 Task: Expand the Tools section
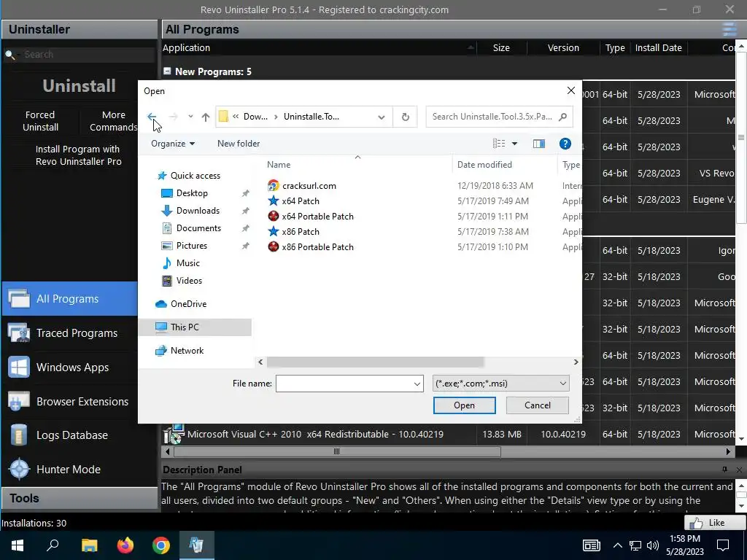click(79, 498)
